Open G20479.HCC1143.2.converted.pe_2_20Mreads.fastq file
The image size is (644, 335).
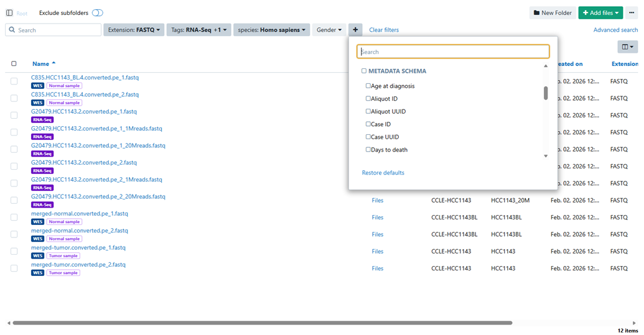[x=98, y=196]
